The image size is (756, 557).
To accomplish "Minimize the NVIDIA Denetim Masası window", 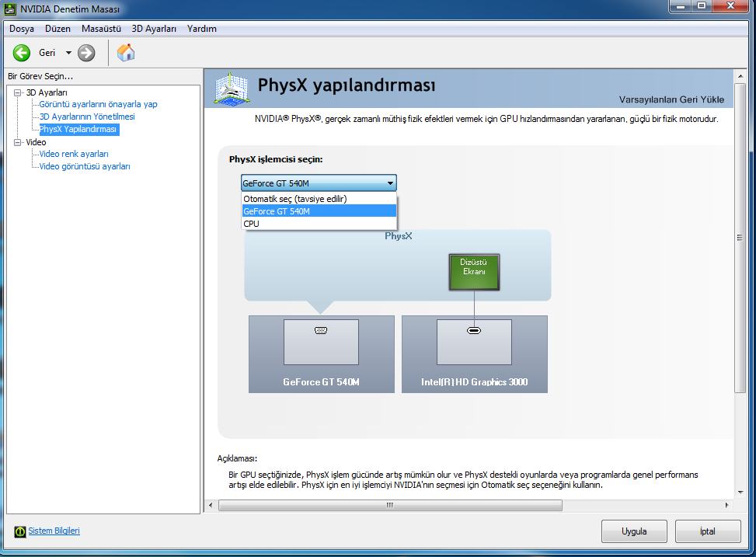I will point(681,5).
